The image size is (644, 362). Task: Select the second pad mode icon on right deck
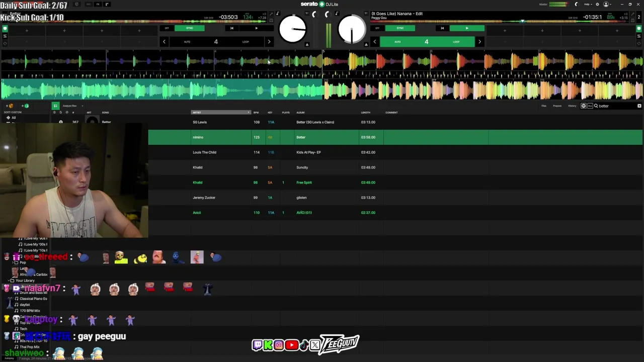point(639,36)
